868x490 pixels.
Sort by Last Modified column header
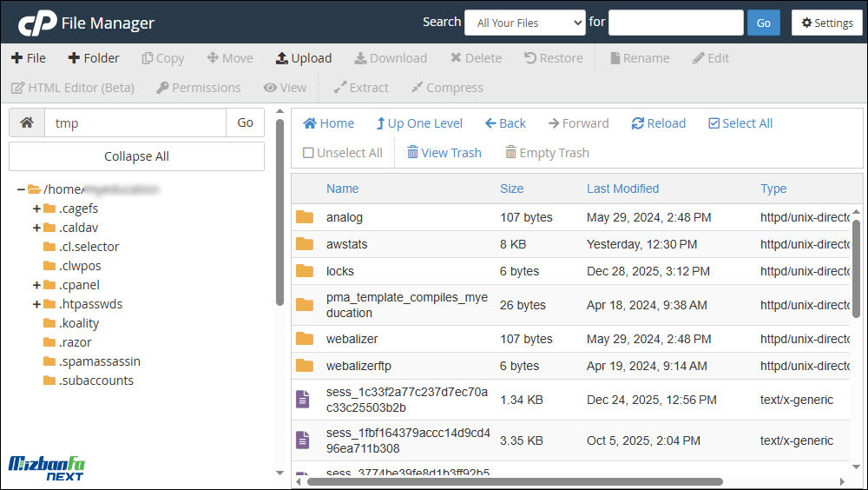622,189
